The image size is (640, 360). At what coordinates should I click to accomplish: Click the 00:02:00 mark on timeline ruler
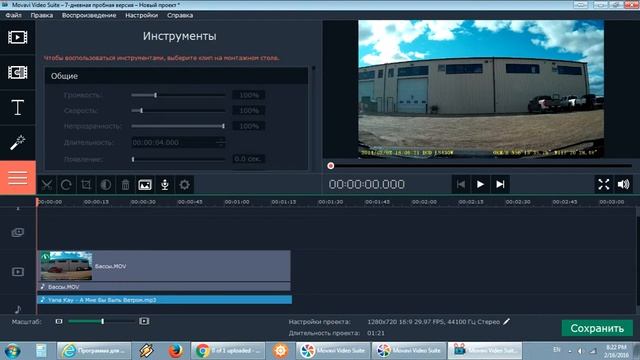point(424,202)
